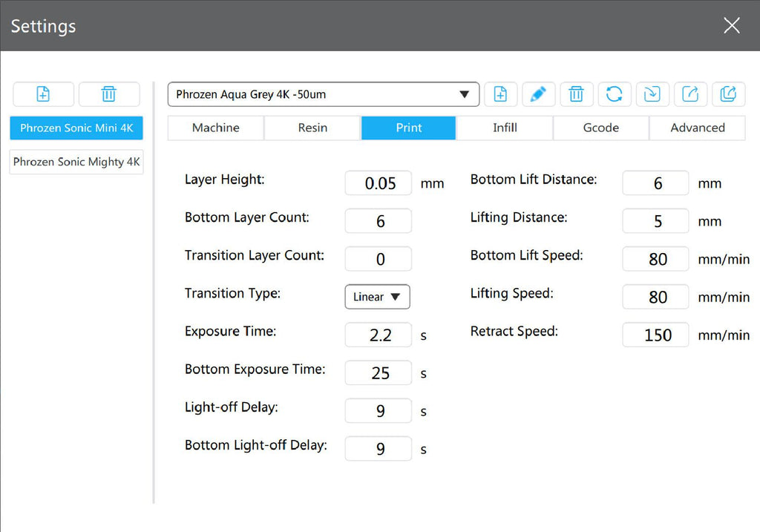The width and height of the screenshot is (760, 532).
Task: Select the Advanced tab
Action: click(x=697, y=128)
